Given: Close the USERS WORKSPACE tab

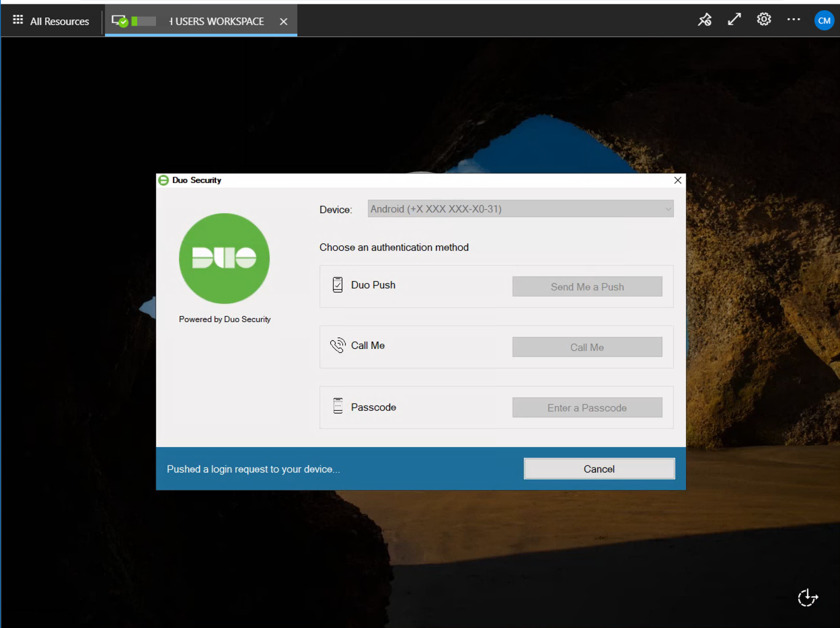Looking at the screenshot, I should click(x=284, y=22).
